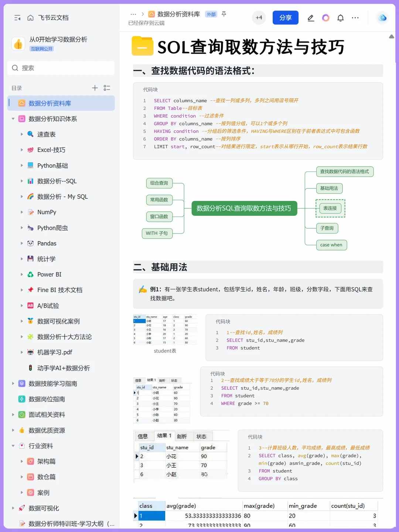Open the 飞书云文档 home icon

tap(30, 17)
